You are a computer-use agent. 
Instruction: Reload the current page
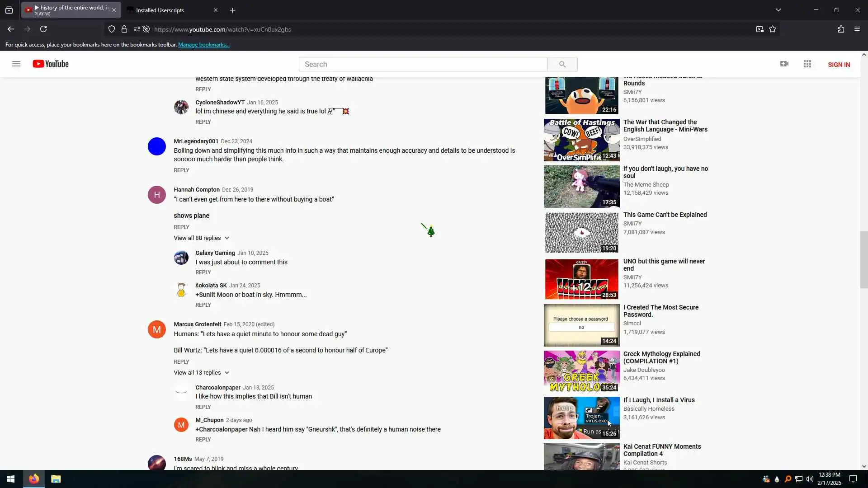[43, 29]
